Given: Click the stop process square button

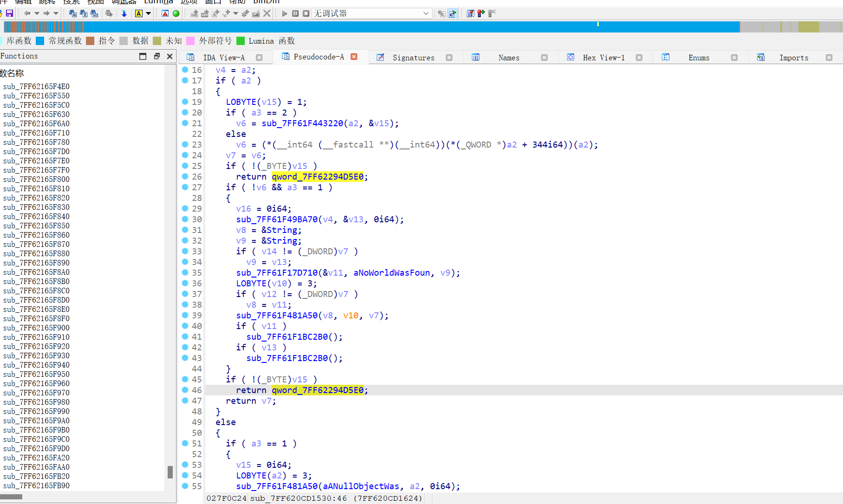Looking at the screenshot, I should tap(306, 13).
